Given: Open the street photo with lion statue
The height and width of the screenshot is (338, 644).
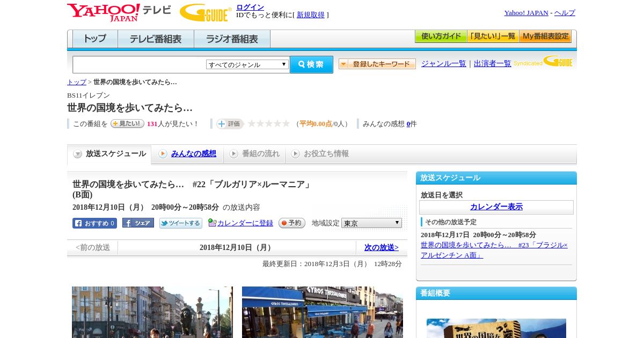Looking at the screenshot, I should [x=152, y=312].
